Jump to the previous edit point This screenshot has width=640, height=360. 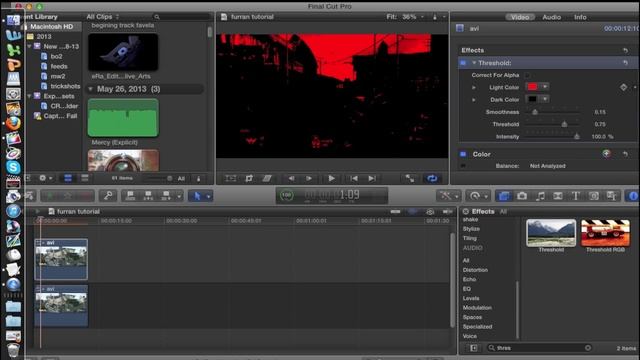click(354, 178)
